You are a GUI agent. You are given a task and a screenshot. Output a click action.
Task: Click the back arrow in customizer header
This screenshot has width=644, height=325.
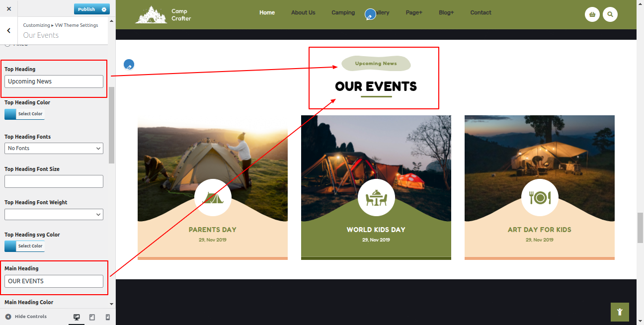(9, 31)
